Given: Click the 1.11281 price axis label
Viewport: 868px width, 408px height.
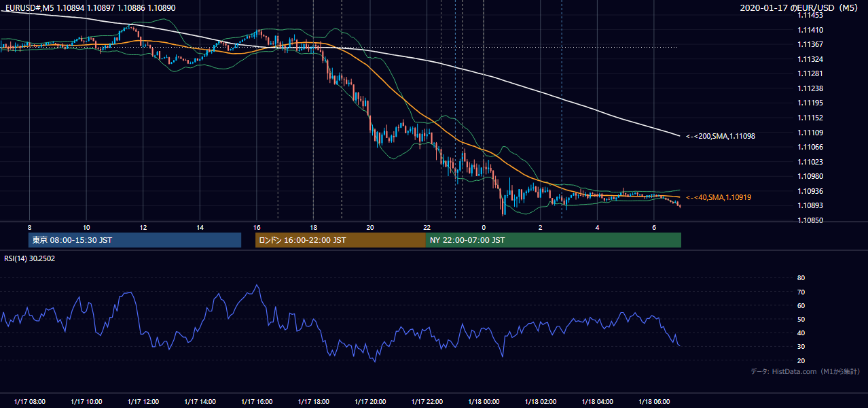Looking at the screenshot, I should tap(810, 74).
